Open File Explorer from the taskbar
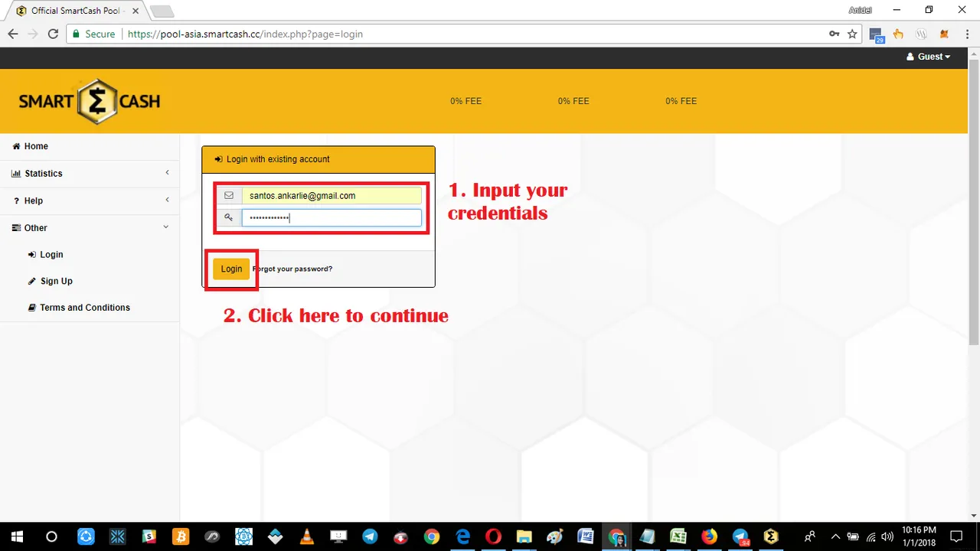Image resolution: width=980 pixels, height=551 pixels. [524, 536]
